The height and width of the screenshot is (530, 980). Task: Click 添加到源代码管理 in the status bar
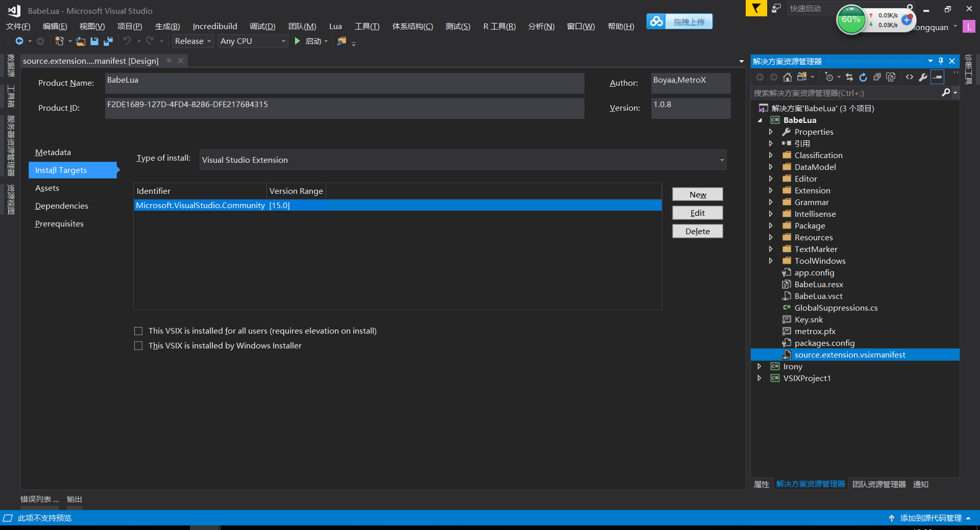tap(930, 518)
